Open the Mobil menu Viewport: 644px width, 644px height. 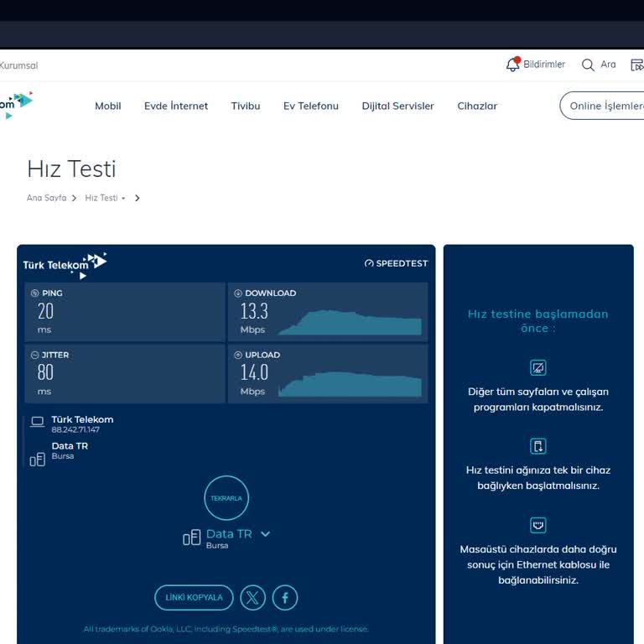coord(108,106)
